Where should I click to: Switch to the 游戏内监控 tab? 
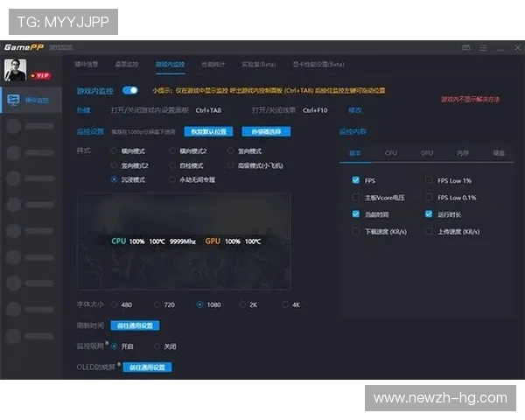pos(170,64)
